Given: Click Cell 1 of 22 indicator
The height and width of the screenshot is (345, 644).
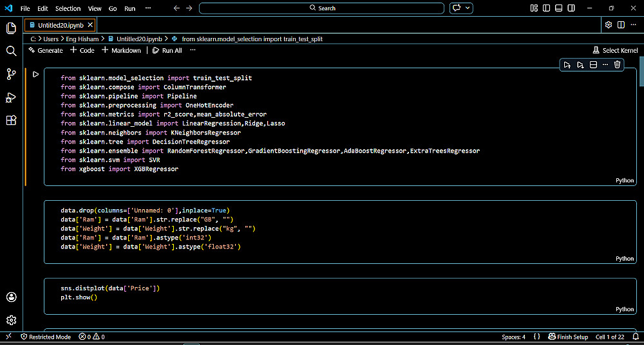Looking at the screenshot, I should 609,337.
